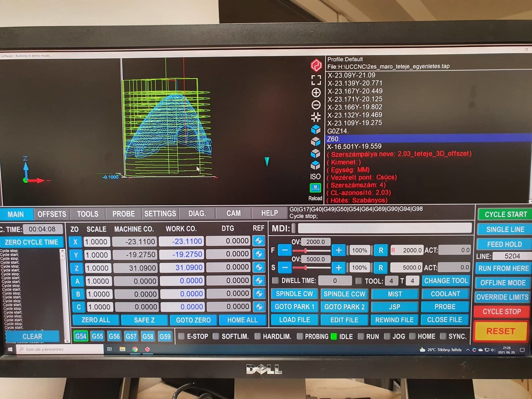The height and width of the screenshot is (399, 532).
Task: Click the green machine-coordinates icon above Reload
Action: 315,188
